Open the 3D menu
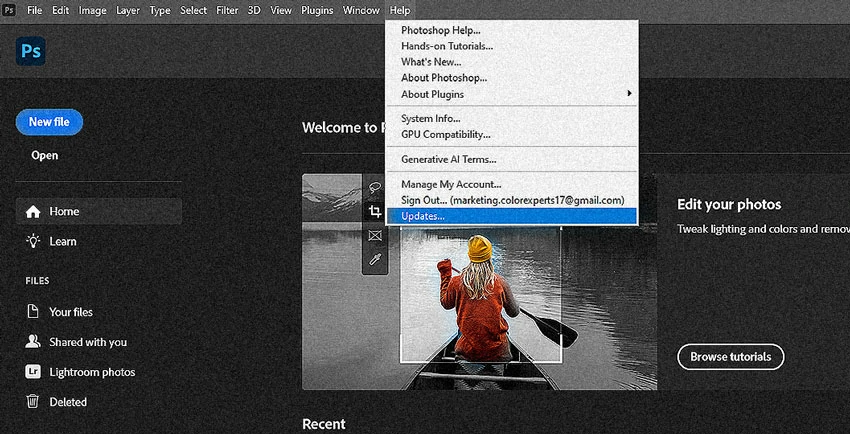The width and height of the screenshot is (850, 434). click(254, 10)
